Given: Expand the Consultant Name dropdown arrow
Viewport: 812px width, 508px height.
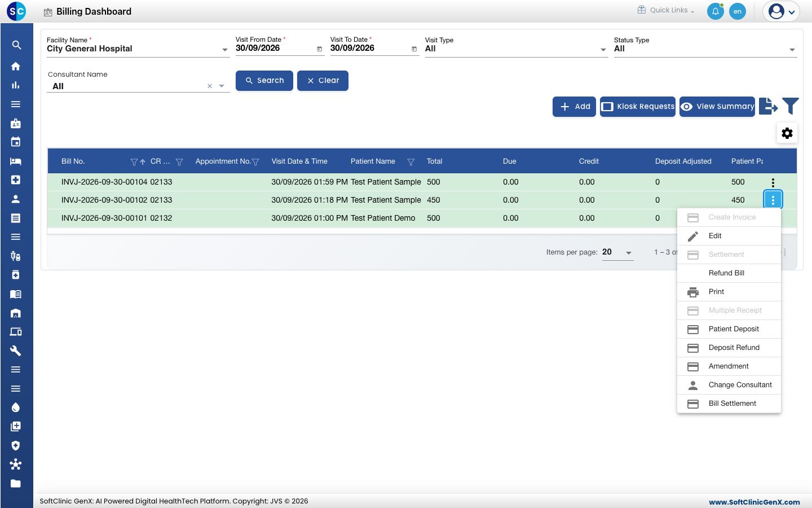Looking at the screenshot, I should 222,86.
